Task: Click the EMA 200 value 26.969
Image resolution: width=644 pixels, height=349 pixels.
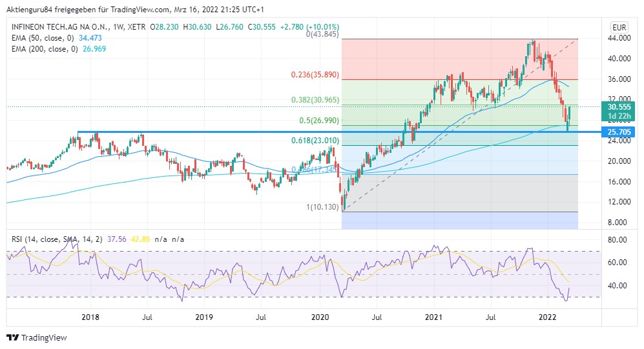Action: (94, 49)
